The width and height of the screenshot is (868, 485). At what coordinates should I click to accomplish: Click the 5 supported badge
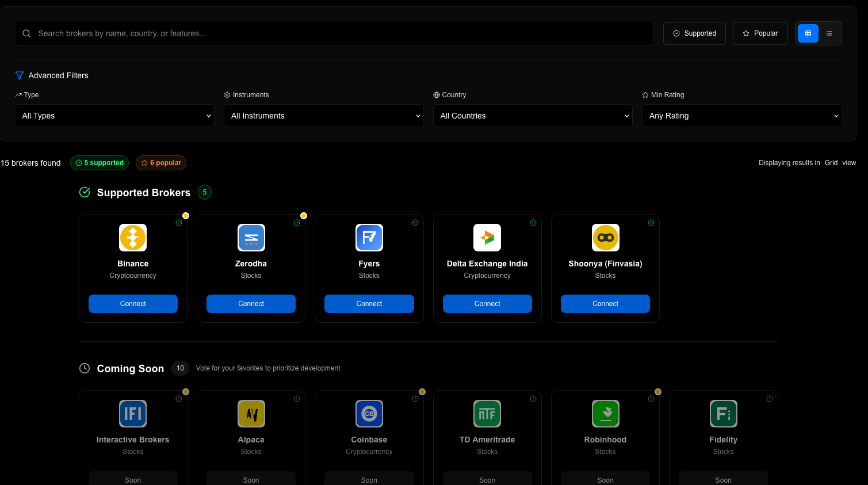pyautogui.click(x=99, y=163)
